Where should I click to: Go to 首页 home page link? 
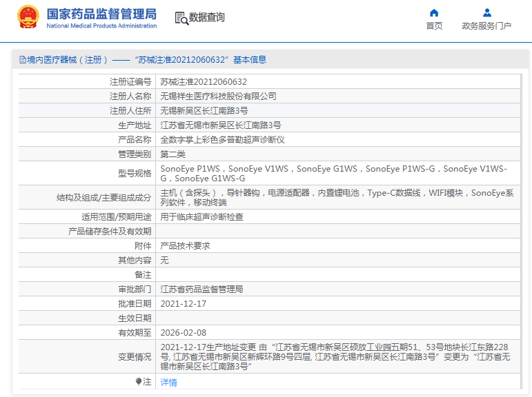(x=434, y=26)
